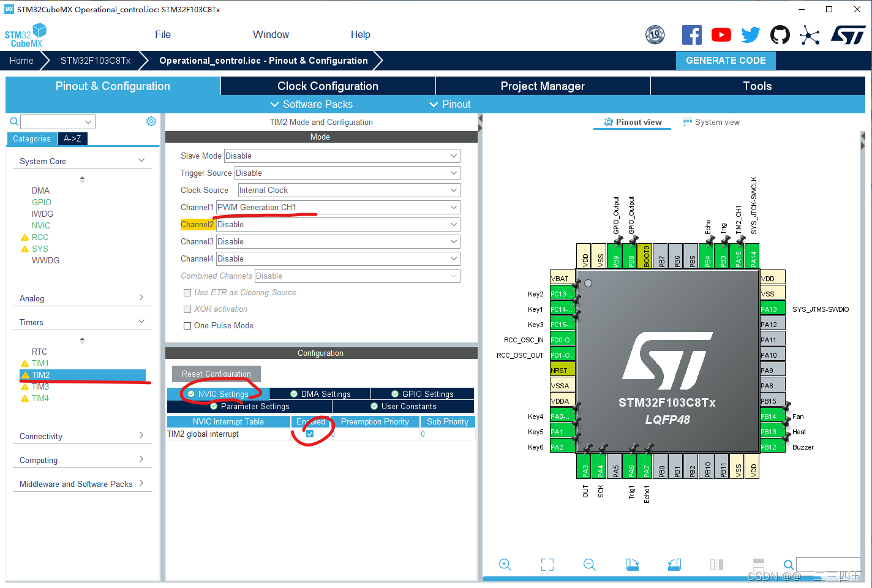This screenshot has width=872, height=588.
Task: Click the search magnifier in left panel
Action: 13,121
